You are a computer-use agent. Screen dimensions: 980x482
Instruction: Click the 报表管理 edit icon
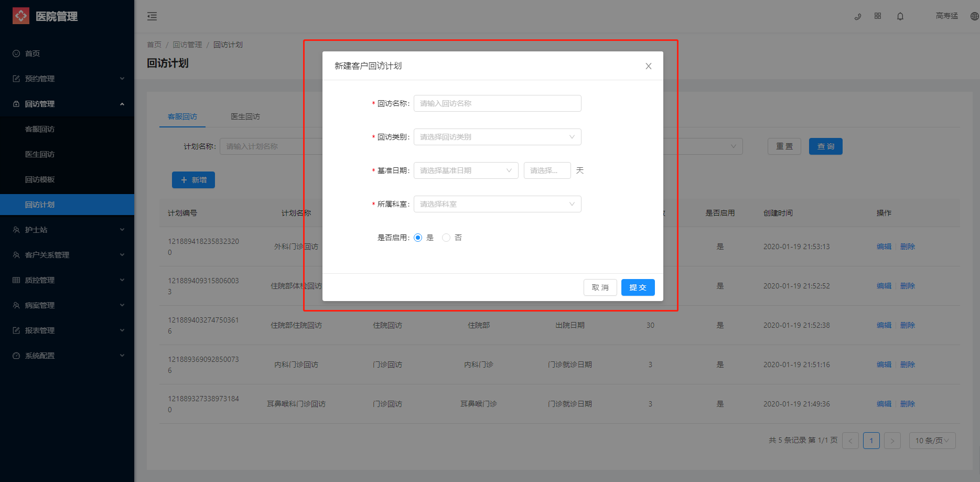click(16, 330)
